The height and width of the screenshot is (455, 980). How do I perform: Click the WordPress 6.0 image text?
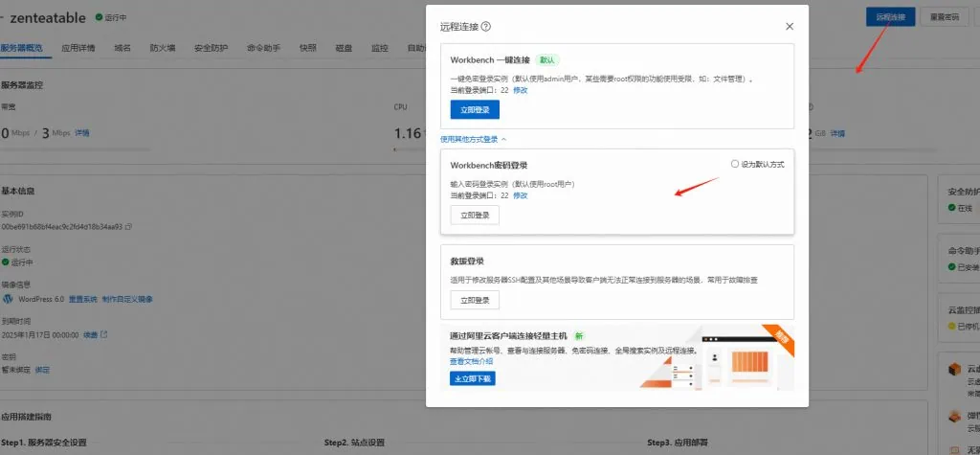[41, 299]
